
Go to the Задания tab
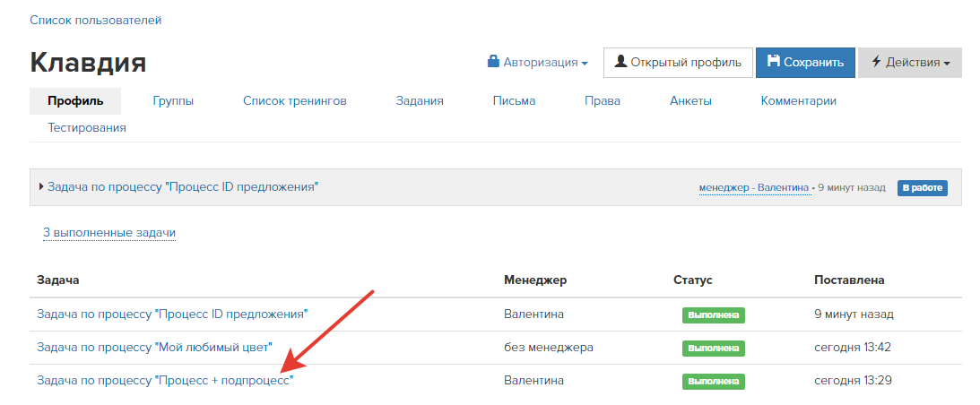point(420,100)
